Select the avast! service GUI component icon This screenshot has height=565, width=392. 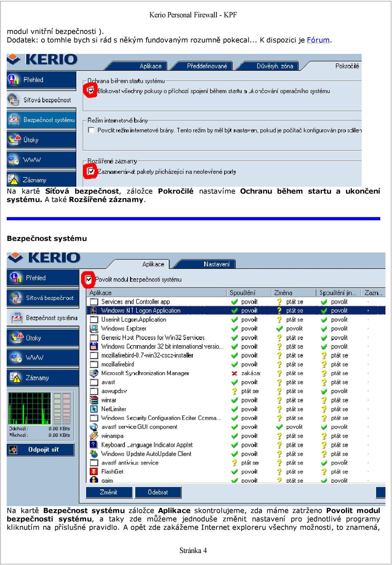pos(94,427)
